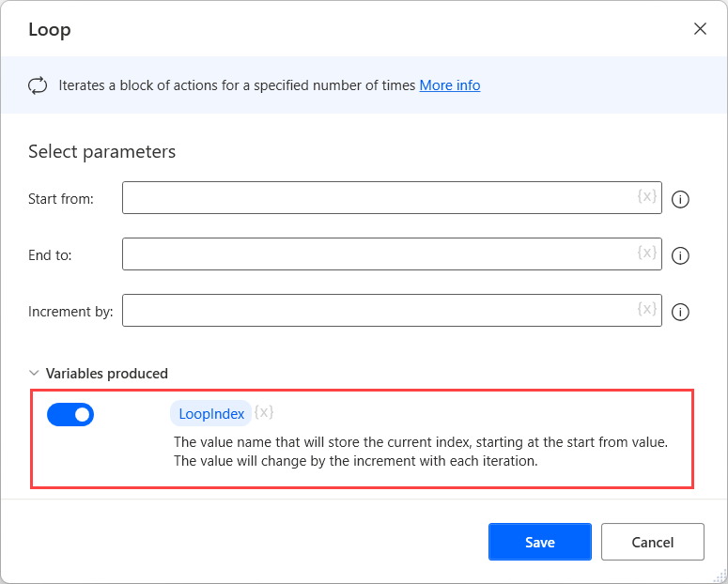The width and height of the screenshot is (728, 584).
Task: Focus the Start from input field
Action: [x=376, y=198]
